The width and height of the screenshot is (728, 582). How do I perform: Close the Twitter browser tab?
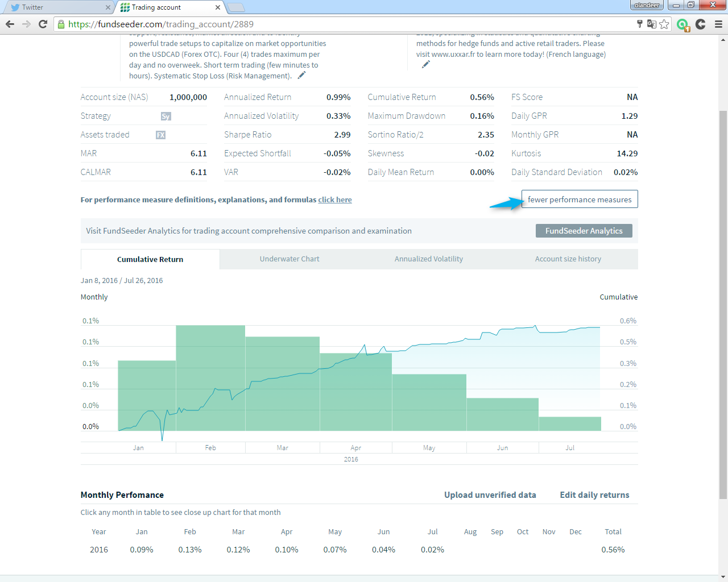(x=108, y=7)
